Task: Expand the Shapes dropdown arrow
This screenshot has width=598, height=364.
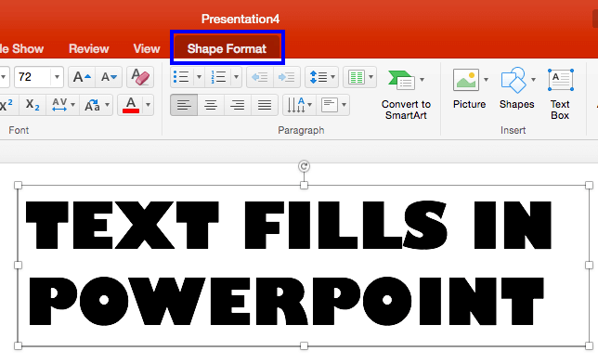Action: coord(534,80)
